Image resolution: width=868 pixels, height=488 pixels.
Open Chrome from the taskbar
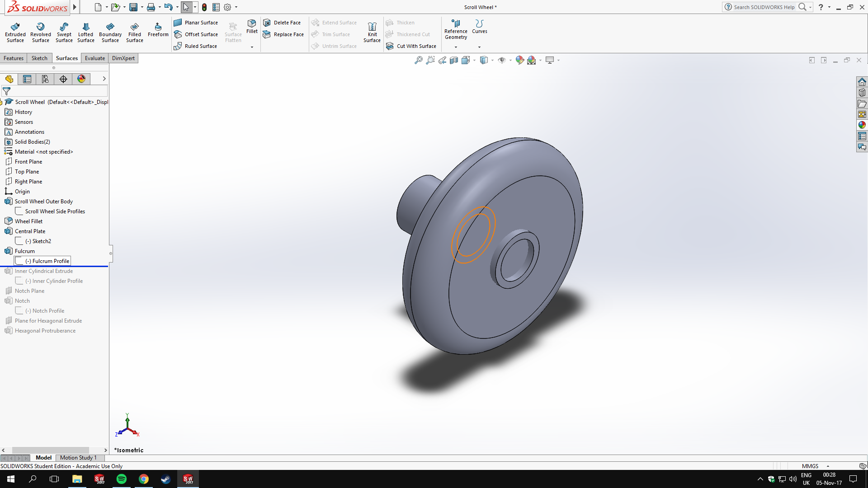point(144,479)
